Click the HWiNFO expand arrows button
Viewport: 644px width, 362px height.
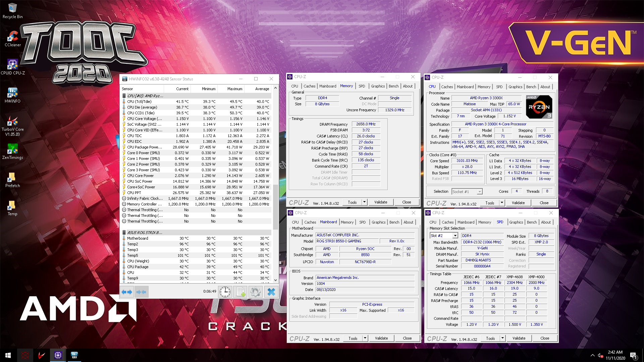click(x=127, y=292)
